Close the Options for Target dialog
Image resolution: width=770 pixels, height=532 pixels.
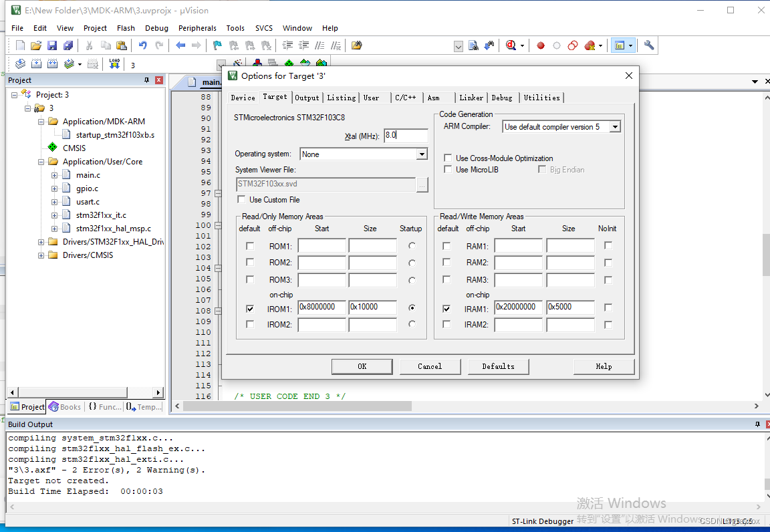tap(628, 76)
